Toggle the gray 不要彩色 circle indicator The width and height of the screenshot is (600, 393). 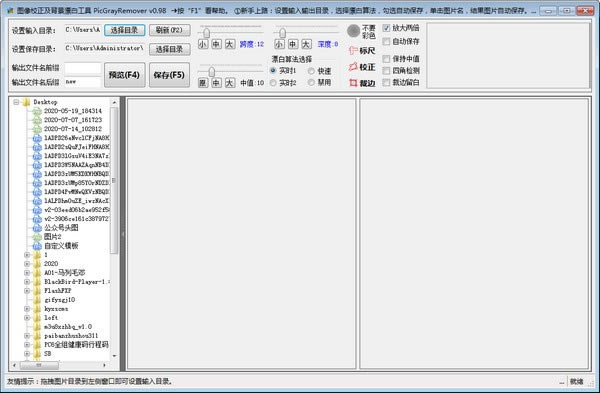pos(353,31)
